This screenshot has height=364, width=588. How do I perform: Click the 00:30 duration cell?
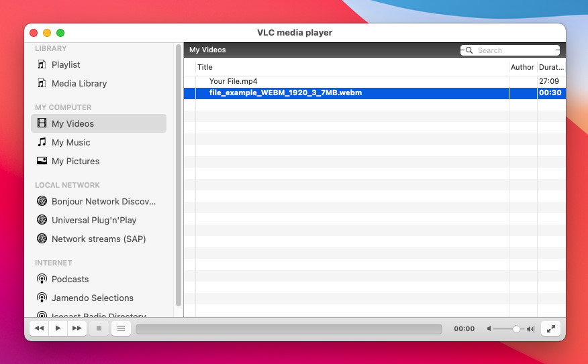point(550,93)
